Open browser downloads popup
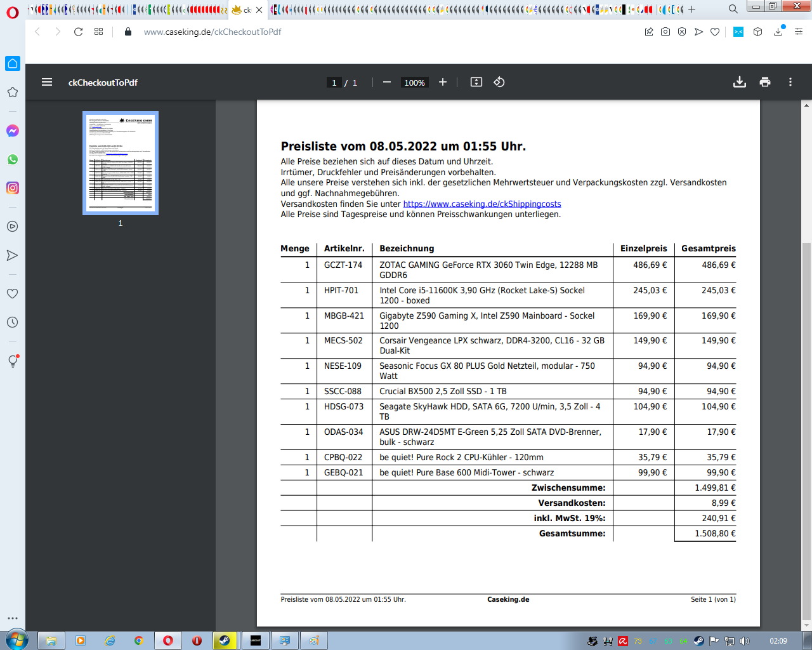Image resolution: width=812 pixels, height=650 pixels. (778, 32)
